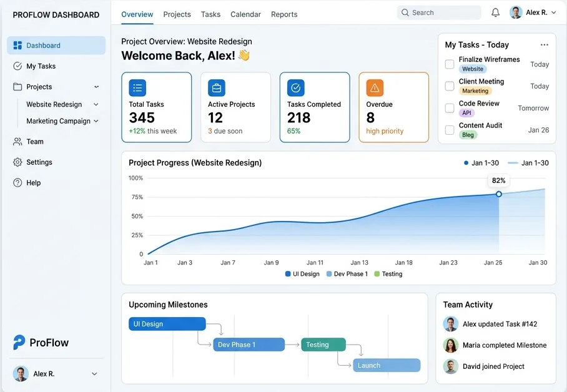The image size is (567, 392).
Task: Select the Dev Phase 1 milestone bar
Action: point(249,345)
